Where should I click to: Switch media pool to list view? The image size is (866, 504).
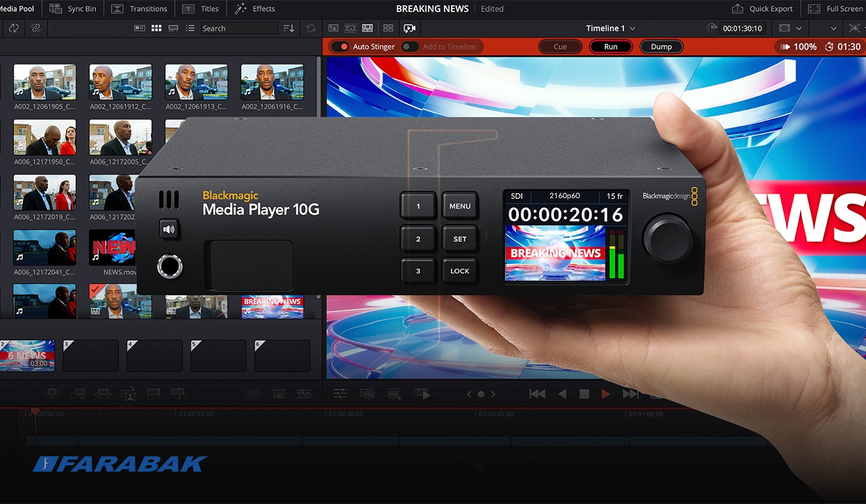pyautogui.click(x=190, y=28)
